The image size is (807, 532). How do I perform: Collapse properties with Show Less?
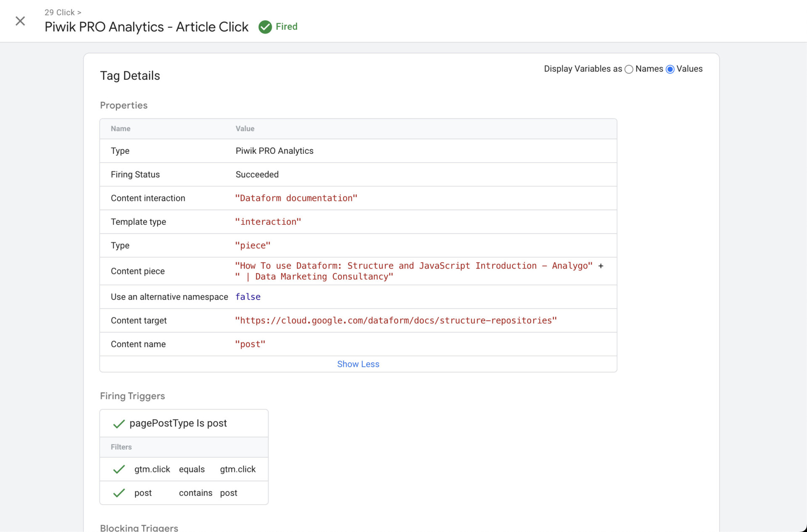358,364
